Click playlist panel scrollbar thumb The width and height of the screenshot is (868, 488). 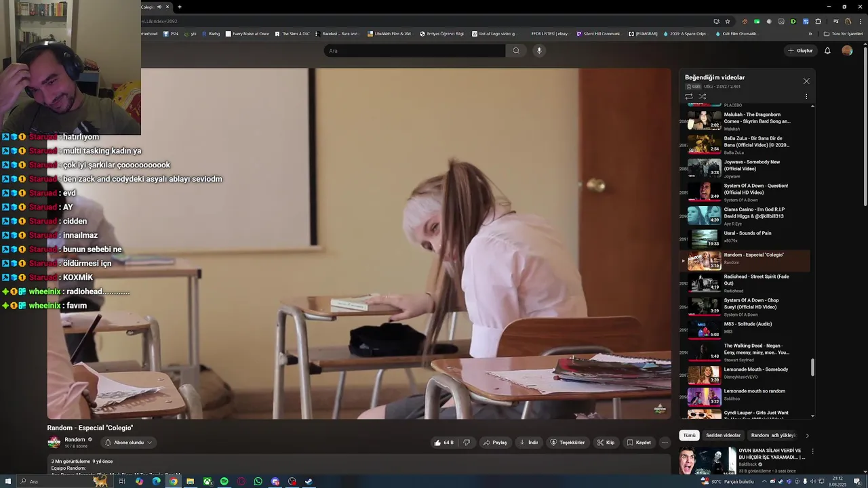coord(812,367)
